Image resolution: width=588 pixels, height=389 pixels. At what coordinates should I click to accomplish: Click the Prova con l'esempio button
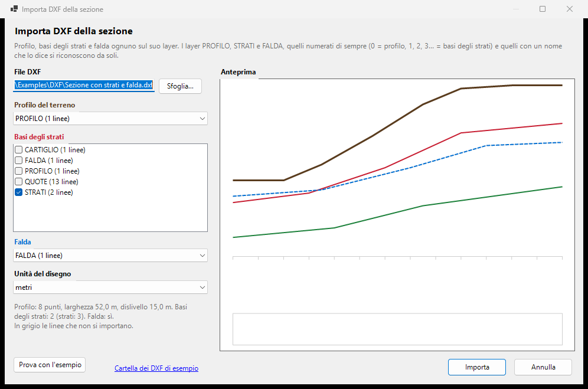[x=50, y=365]
